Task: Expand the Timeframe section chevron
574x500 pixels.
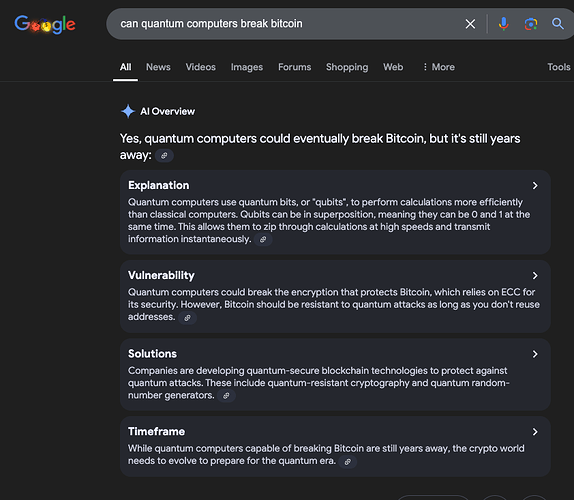Action: [x=535, y=432]
